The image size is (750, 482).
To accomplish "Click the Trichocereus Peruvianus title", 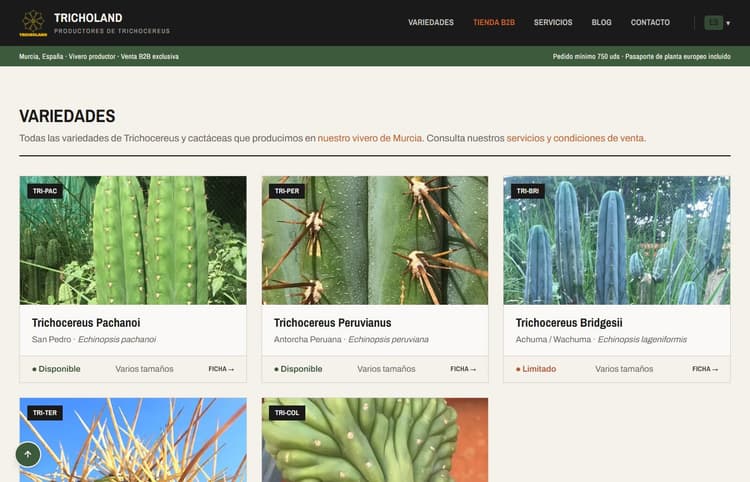I will 332,323.
